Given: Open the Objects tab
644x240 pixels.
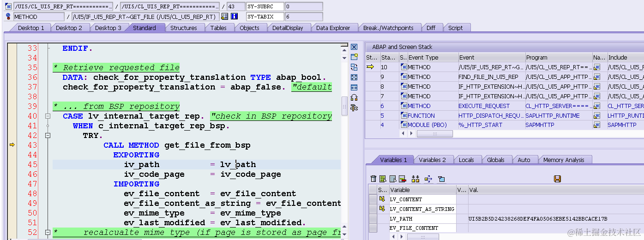Looking at the screenshot, I should (249, 28).
